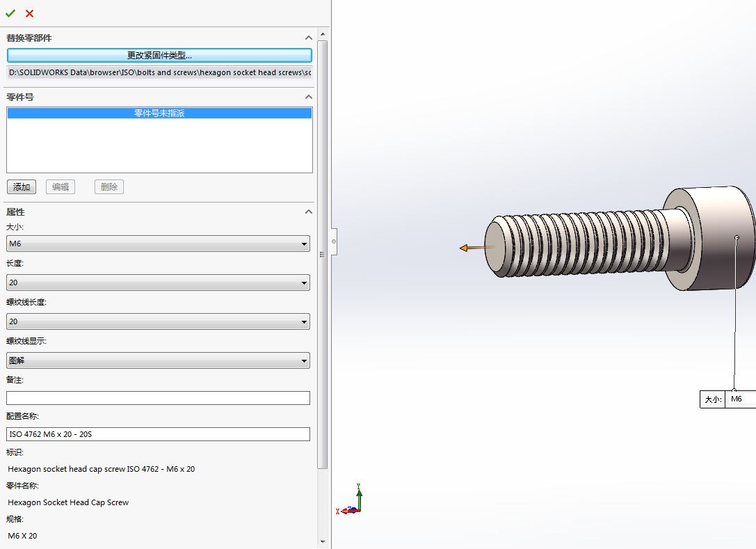Click the 备注 input field
The width and height of the screenshot is (756, 549).
(x=158, y=398)
